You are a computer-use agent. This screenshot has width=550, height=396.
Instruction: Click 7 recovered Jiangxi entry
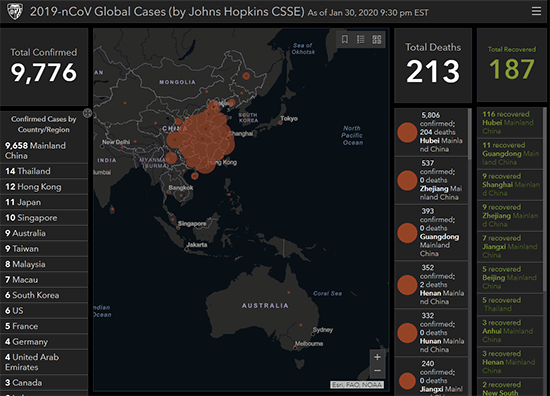pyautogui.click(x=510, y=247)
